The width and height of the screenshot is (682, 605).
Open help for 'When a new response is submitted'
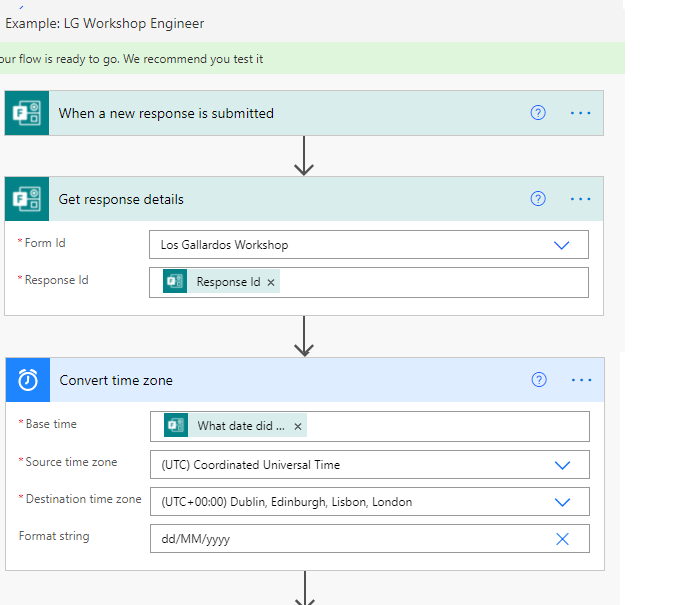pos(538,113)
